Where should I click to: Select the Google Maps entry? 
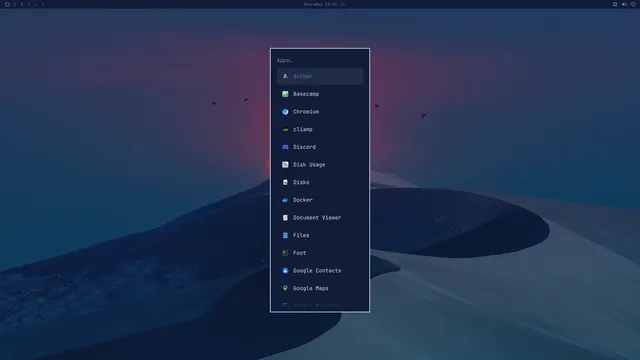click(x=320, y=288)
